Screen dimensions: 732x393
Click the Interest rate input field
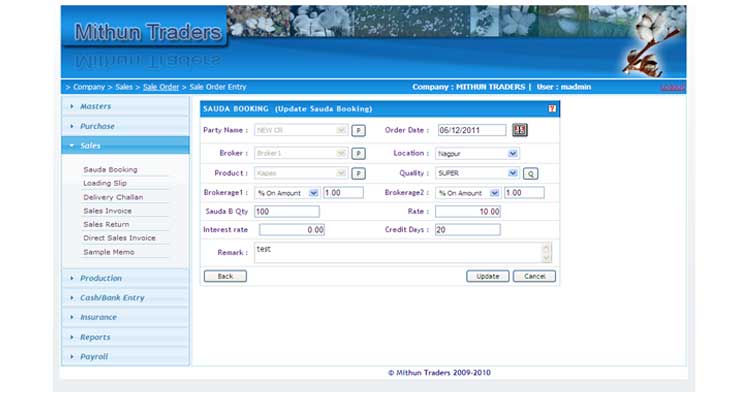pos(292,230)
